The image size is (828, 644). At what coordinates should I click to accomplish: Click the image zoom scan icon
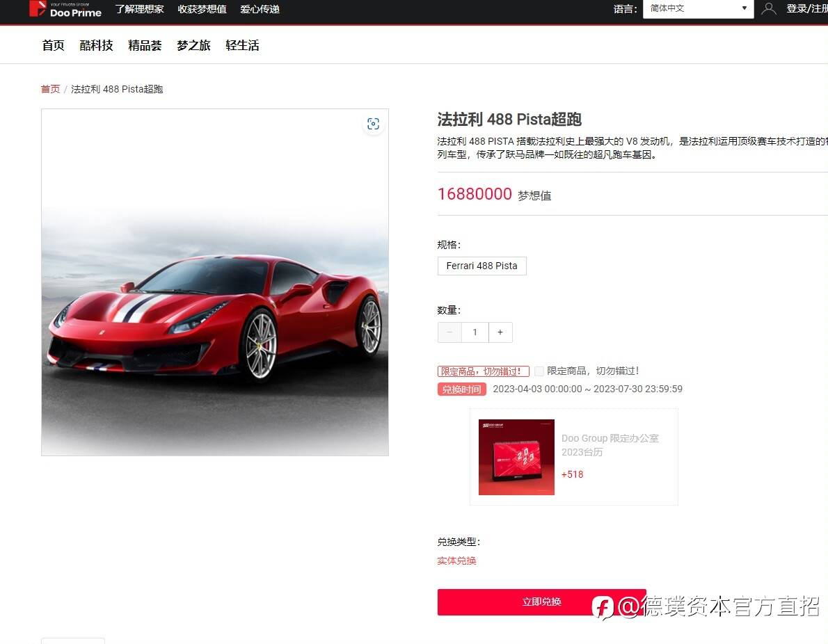(374, 124)
